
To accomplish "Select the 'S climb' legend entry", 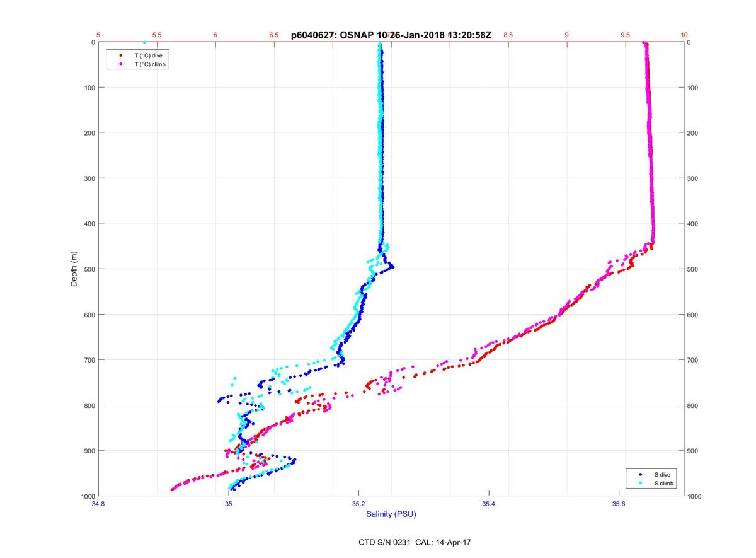I will pyautogui.click(x=664, y=483).
